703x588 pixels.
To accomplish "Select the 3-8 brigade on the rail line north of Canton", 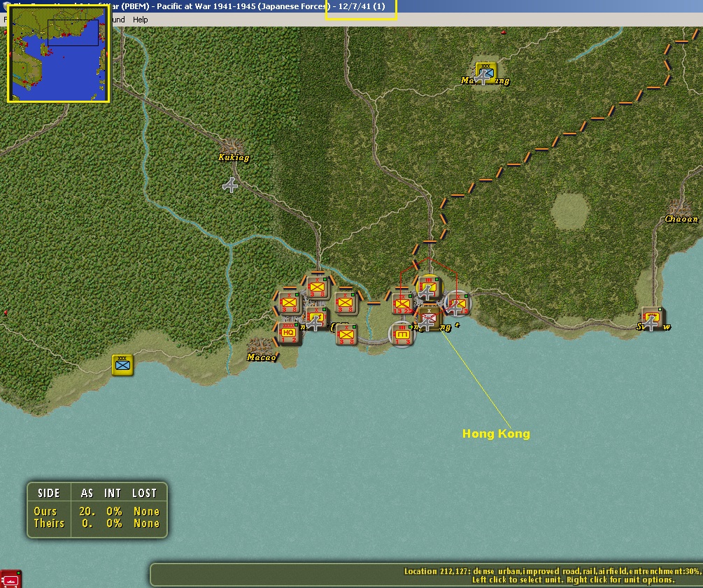I will (318, 288).
